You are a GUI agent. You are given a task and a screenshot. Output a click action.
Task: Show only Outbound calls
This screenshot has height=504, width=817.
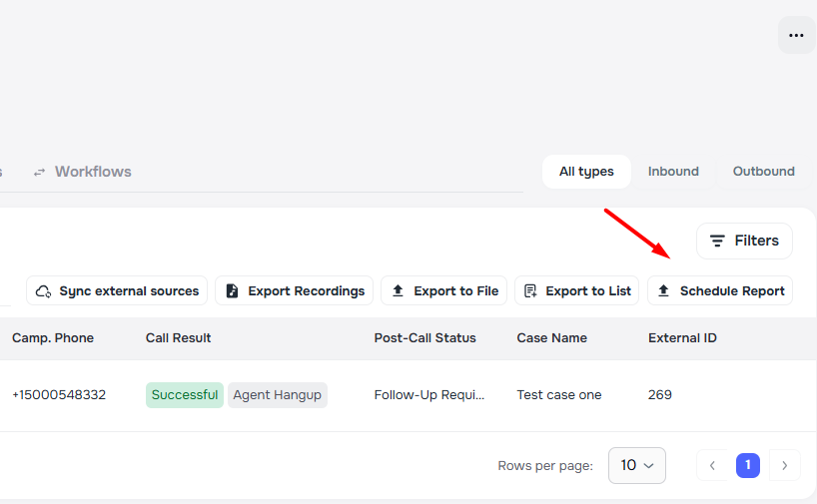click(763, 172)
